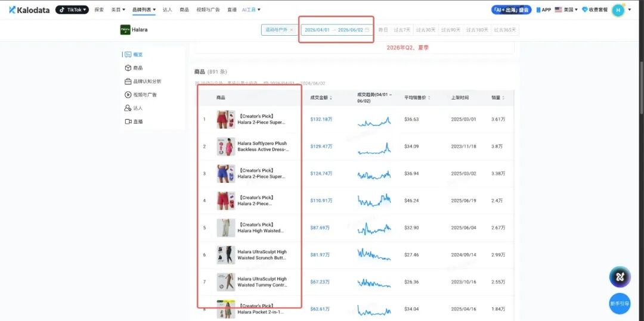Click the leggings thumbnail in row 6
This screenshot has width=644, height=321.
(x=226, y=254)
